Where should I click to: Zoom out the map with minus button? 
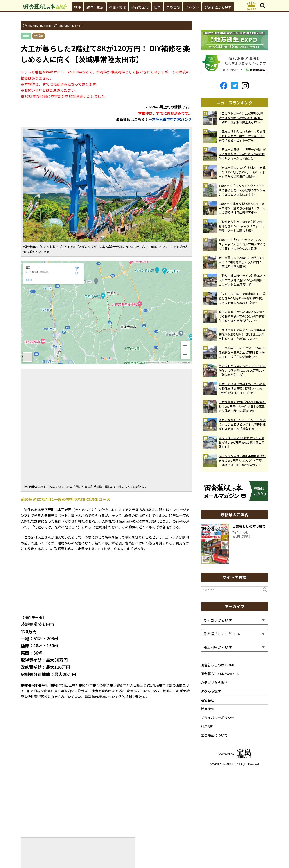(185, 354)
